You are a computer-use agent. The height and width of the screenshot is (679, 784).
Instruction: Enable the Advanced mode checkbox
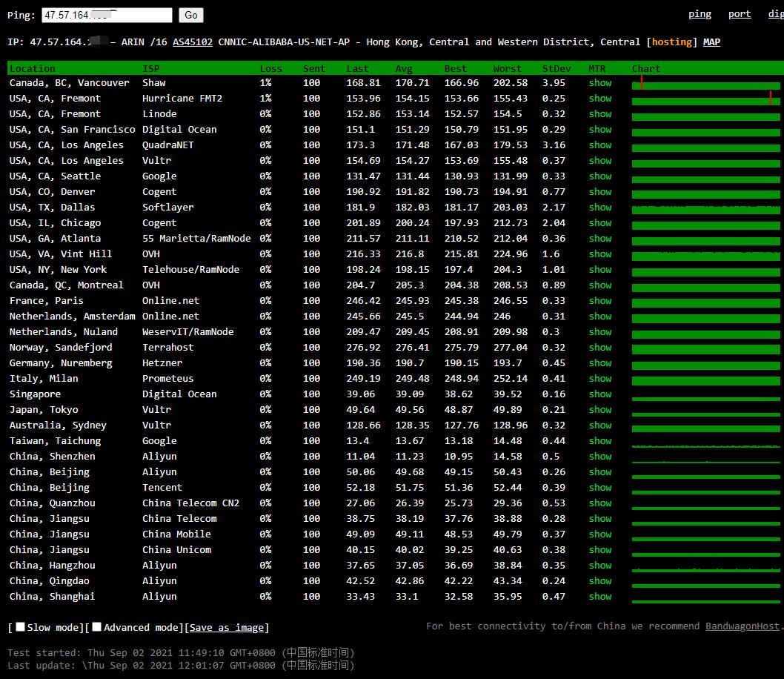point(97,627)
